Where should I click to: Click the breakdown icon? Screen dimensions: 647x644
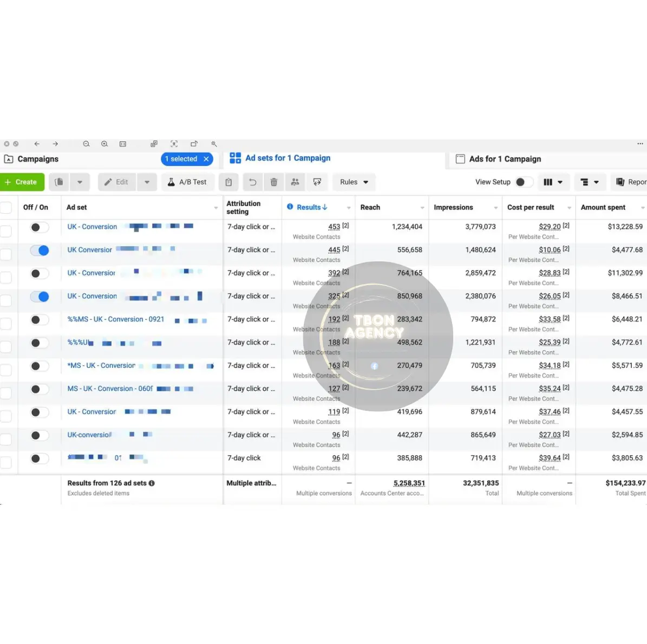[584, 182]
